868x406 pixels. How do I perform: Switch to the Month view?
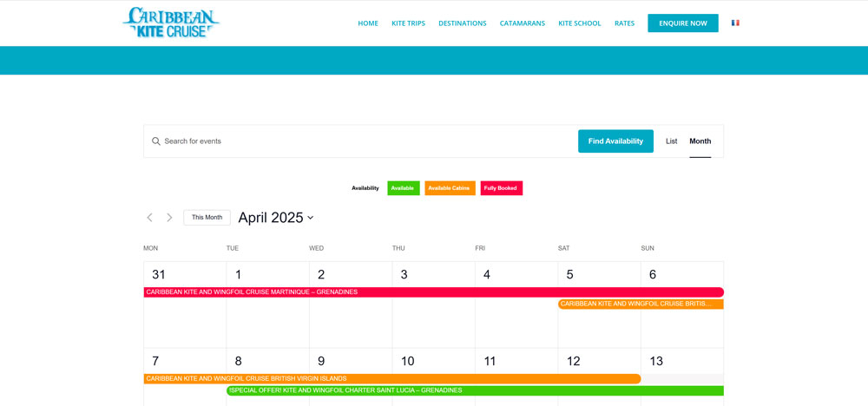[x=700, y=141]
